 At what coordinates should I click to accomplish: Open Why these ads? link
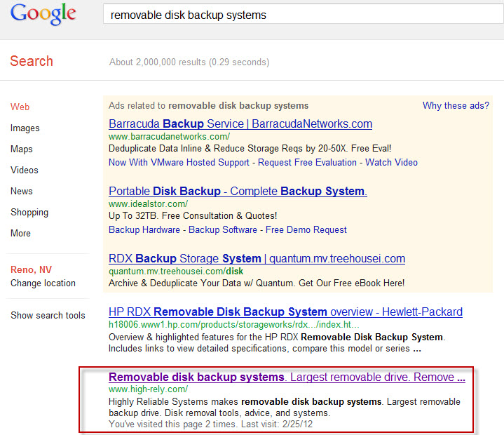point(456,105)
